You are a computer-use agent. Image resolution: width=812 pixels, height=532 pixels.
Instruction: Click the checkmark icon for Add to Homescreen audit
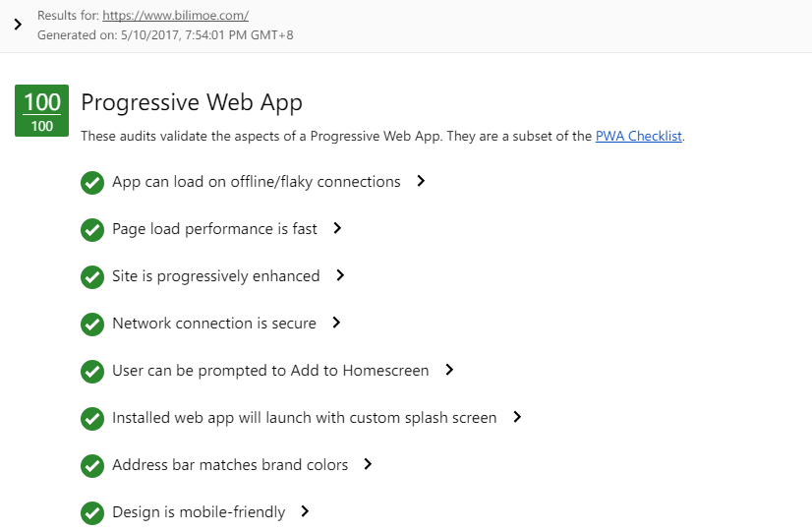92,372
